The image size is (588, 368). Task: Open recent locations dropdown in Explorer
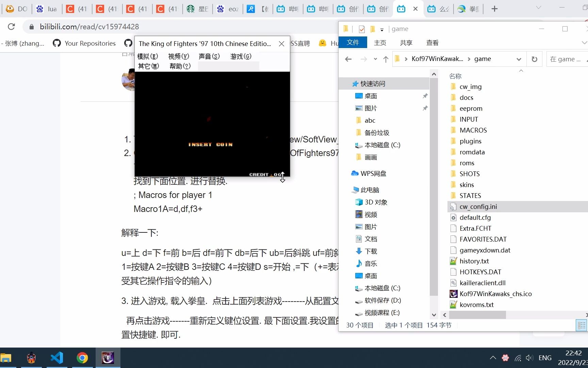click(x=375, y=59)
